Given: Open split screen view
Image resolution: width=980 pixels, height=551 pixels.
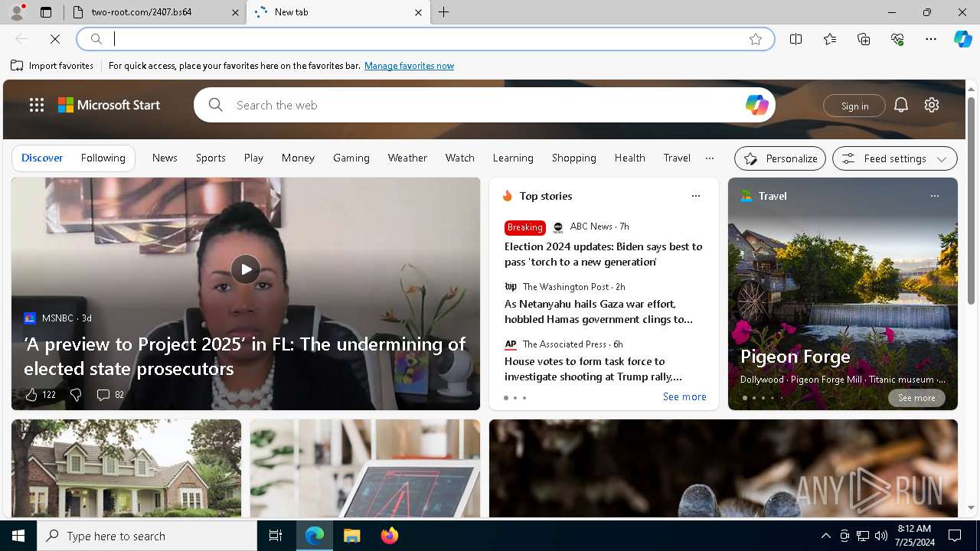Looking at the screenshot, I should pyautogui.click(x=795, y=39).
